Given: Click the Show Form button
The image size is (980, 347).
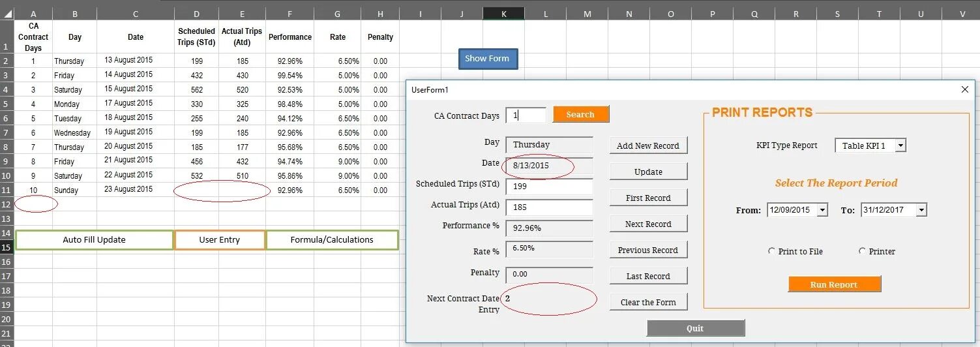Looking at the screenshot, I should tap(488, 59).
